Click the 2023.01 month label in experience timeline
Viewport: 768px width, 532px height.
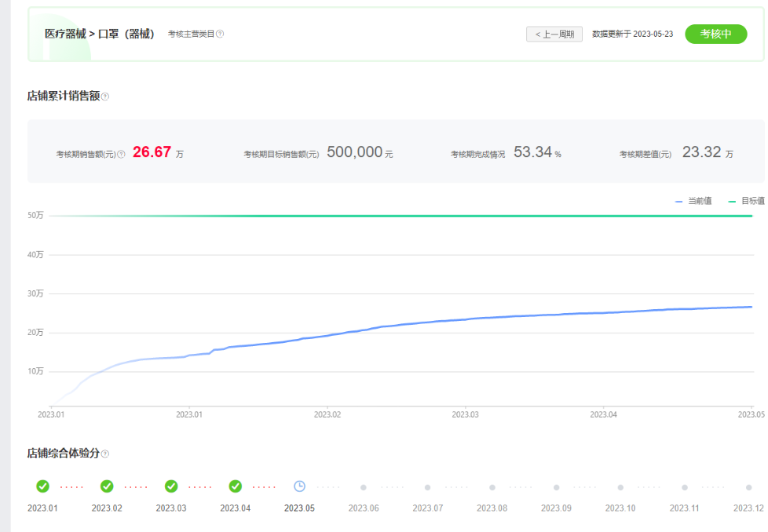click(42, 508)
